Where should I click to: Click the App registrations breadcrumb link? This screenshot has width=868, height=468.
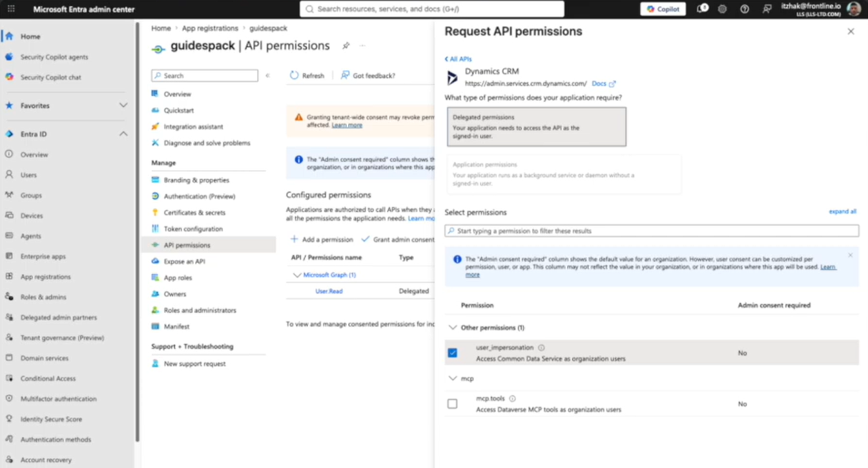210,28
